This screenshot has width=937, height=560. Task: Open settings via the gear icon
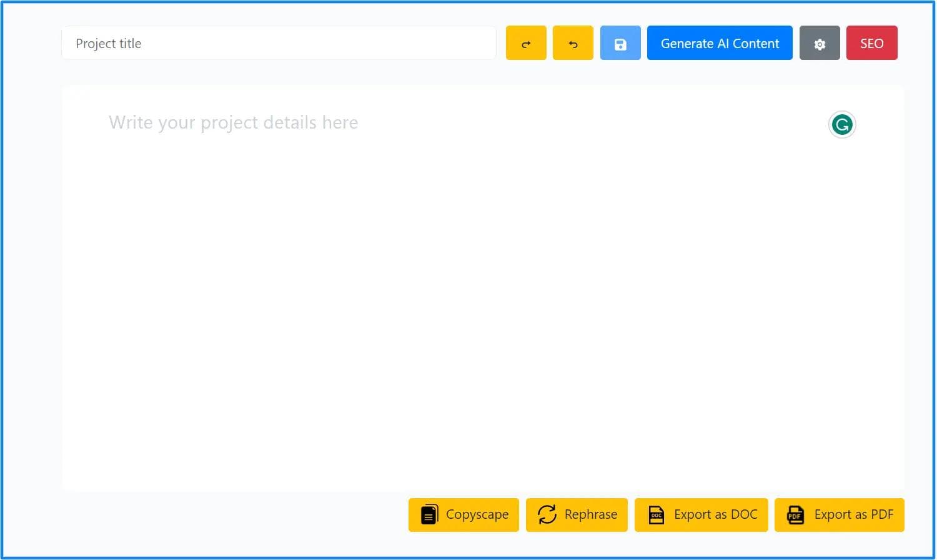pyautogui.click(x=820, y=43)
